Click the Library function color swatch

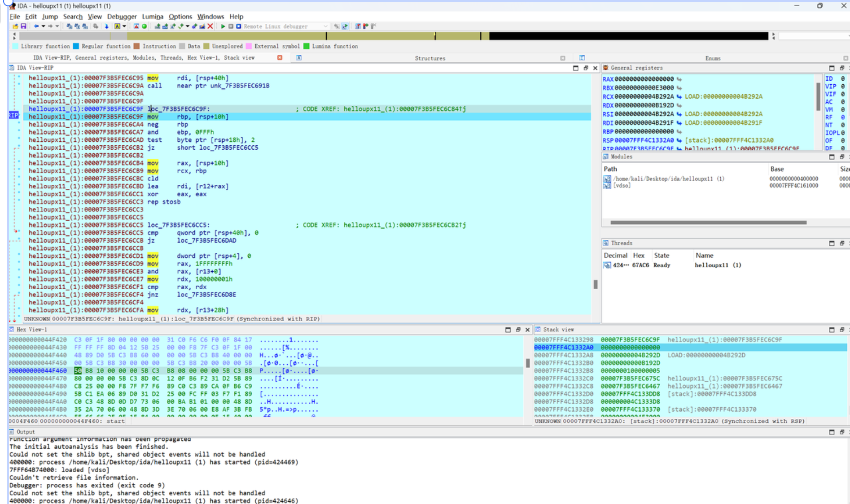[16, 46]
